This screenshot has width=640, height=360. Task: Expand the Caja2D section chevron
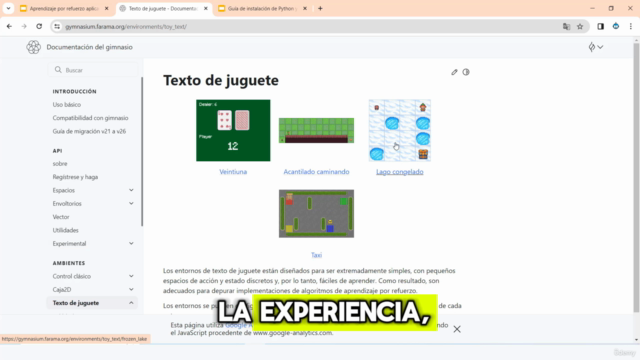point(131,289)
